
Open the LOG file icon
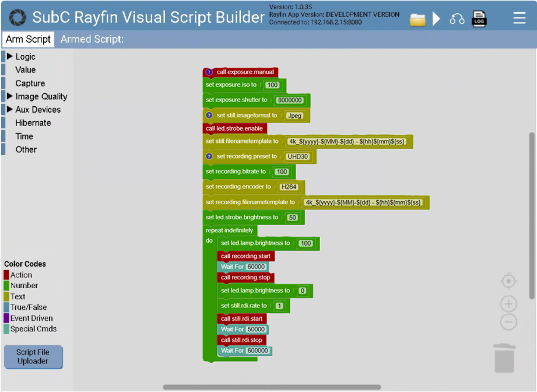pos(479,19)
